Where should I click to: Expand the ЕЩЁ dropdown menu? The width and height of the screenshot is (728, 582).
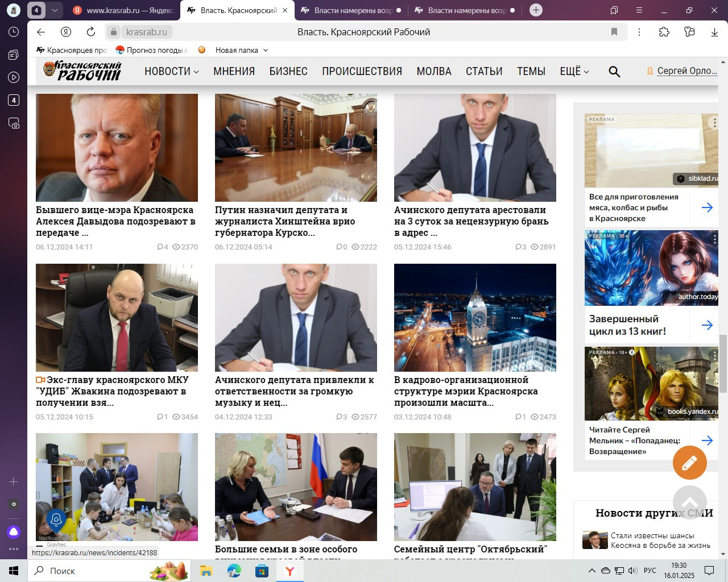(x=574, y=72)
